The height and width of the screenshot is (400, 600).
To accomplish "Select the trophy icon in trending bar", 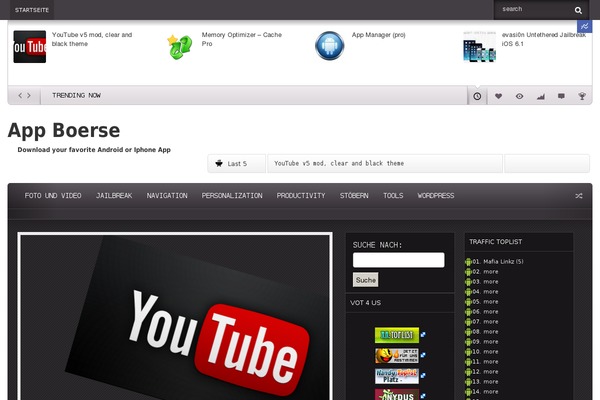I will pos(582,96).
